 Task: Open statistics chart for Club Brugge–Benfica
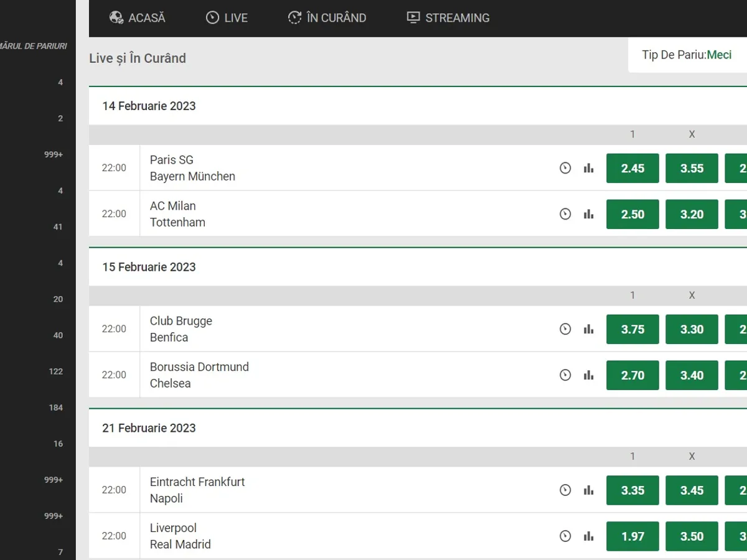[x=588, y=329]
